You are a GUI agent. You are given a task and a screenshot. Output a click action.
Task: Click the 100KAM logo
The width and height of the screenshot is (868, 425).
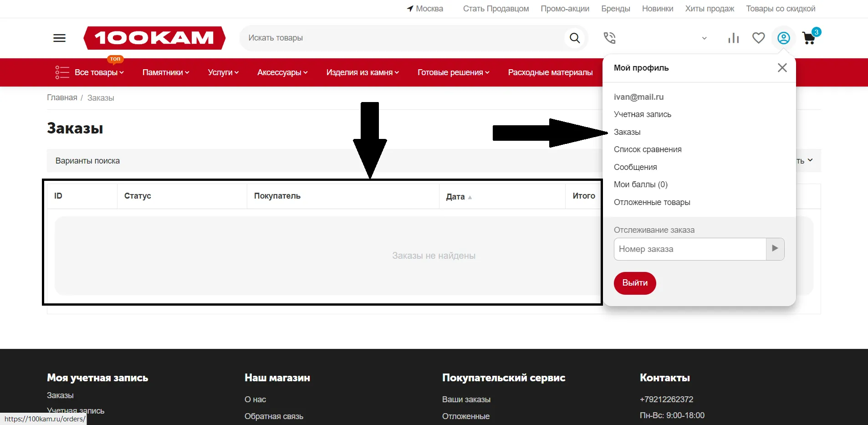(x=154, y=38)
